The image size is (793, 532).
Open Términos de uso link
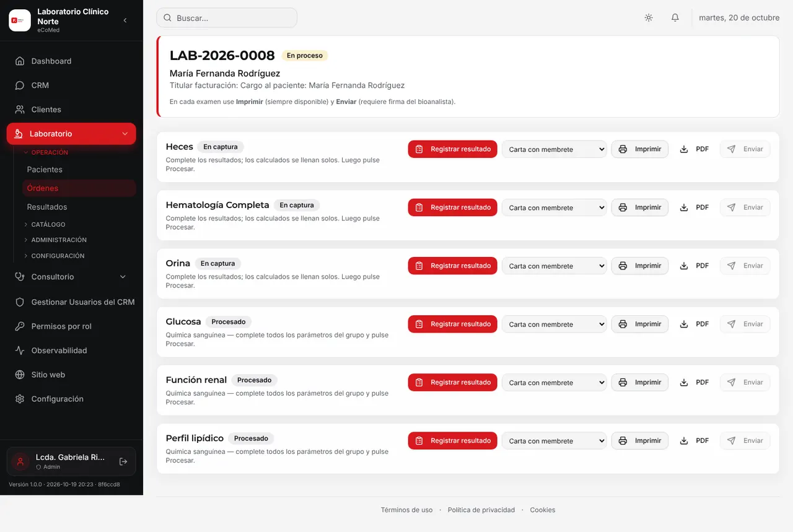pos(406,510)
